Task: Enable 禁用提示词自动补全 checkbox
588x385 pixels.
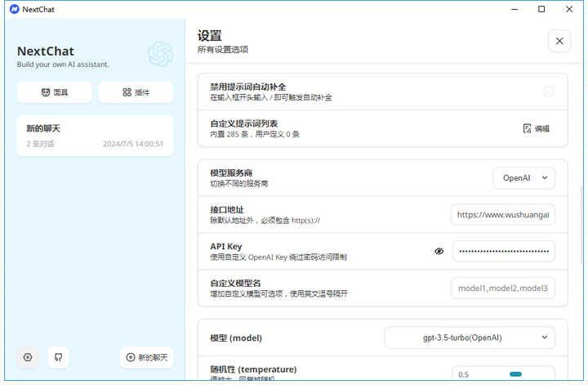Action: click(x=549, y=92)
